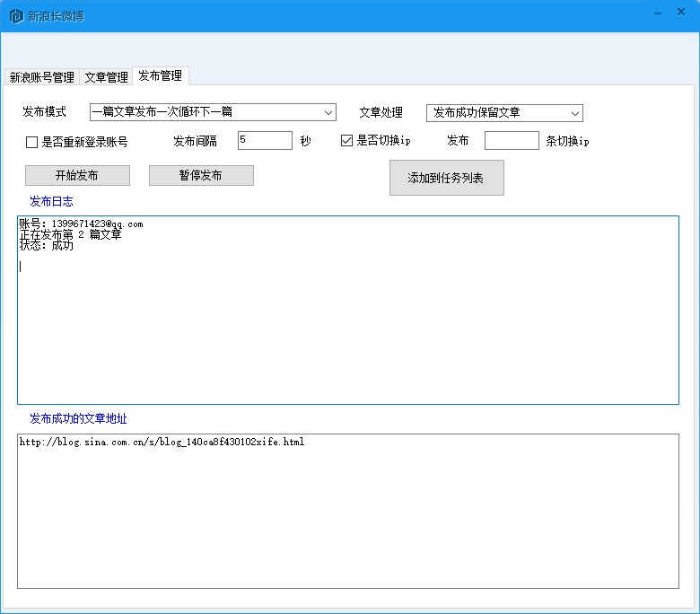Click the published blog.sina.com.cn URL line
This screenshot has width=700, height=614.
point(162,443)
